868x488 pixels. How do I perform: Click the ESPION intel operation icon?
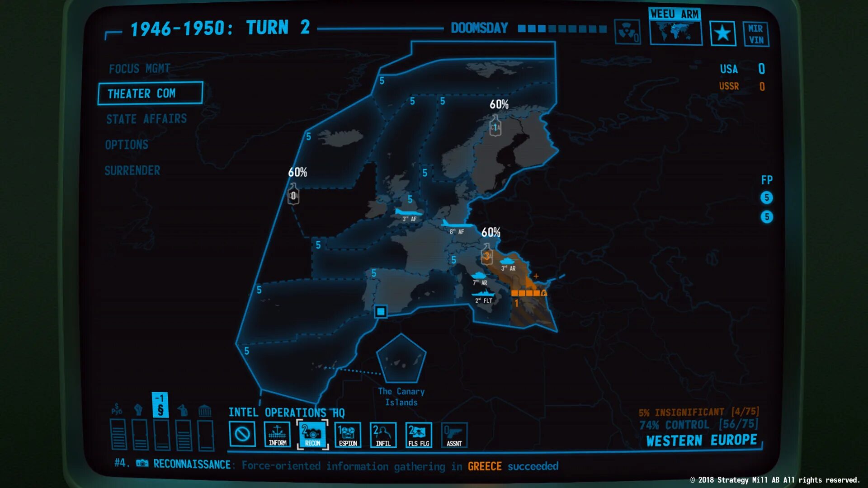[347, 434]
